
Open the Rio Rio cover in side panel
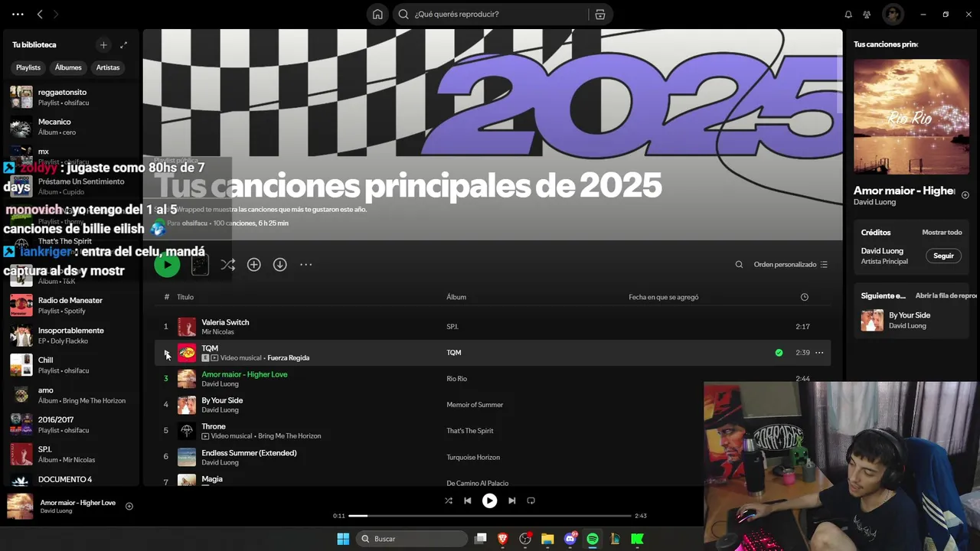911,117
